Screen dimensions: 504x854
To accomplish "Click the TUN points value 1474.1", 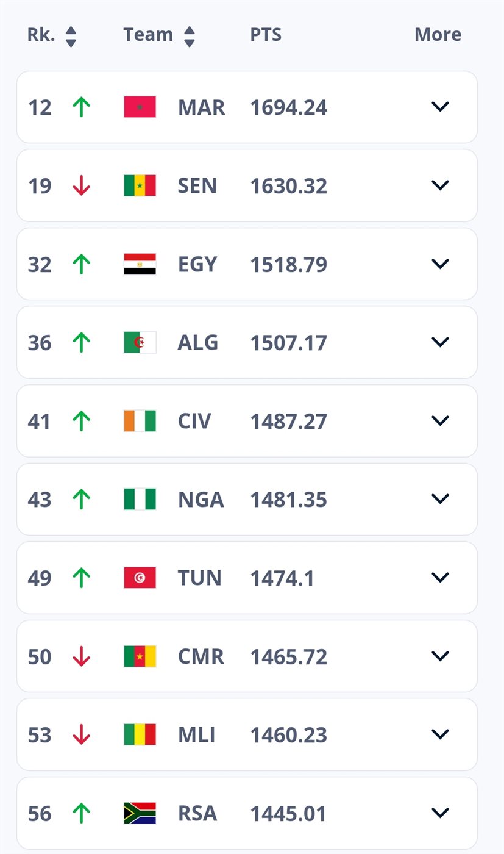I will pyautogui.click(x=282, y=578).
